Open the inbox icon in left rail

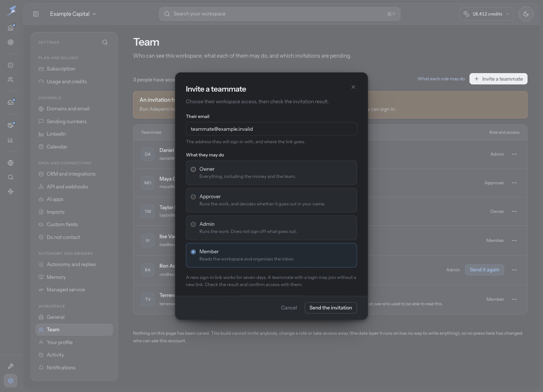click(x=11, y=102)
